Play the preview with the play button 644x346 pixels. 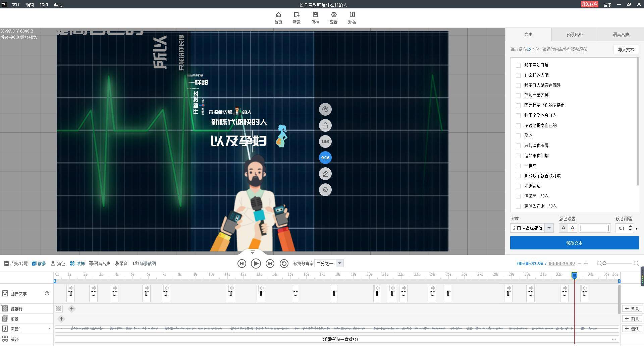coord(256,264)
